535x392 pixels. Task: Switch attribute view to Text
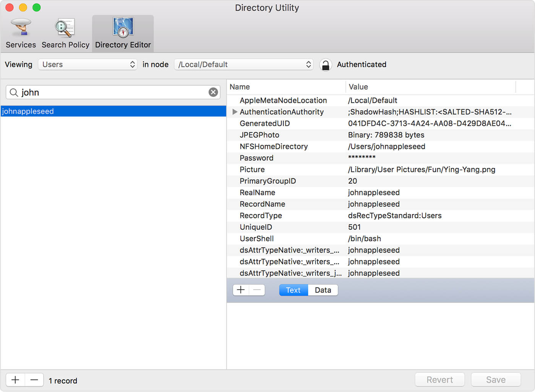click(x=293, y=290)
